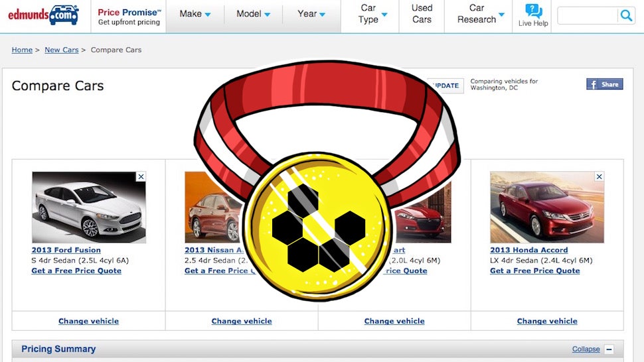This screenshot has width=644, height=362.
Task: Go to New Cars breadcrumb
Action: (61, 50)
